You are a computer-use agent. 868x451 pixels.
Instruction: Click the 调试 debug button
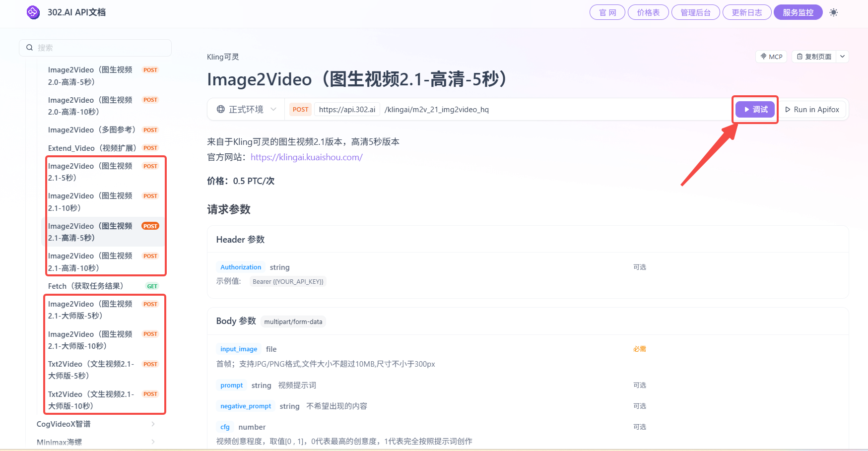(x=755, y=109)
